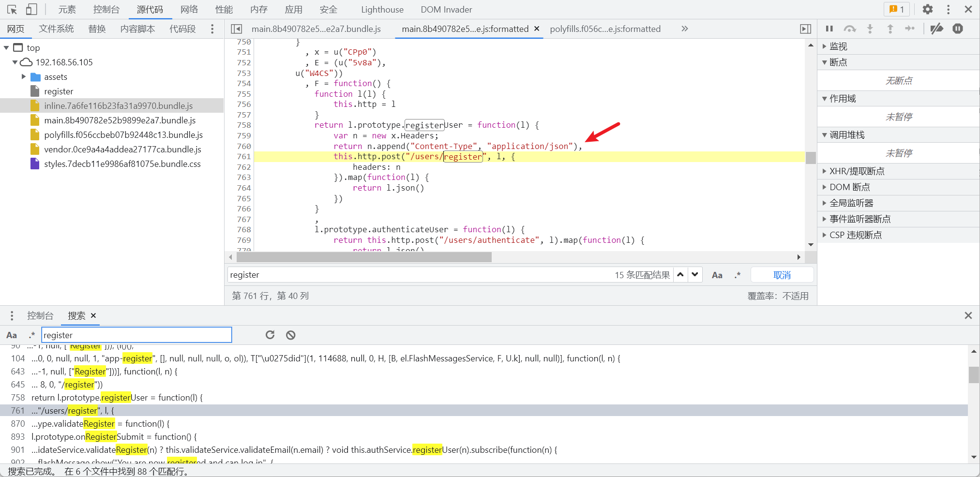Show more editor tabs with the double chevron

[684, 29]
